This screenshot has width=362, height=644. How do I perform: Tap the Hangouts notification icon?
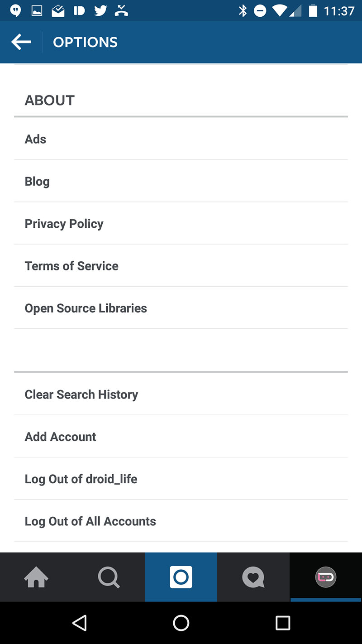pos(16,11)
